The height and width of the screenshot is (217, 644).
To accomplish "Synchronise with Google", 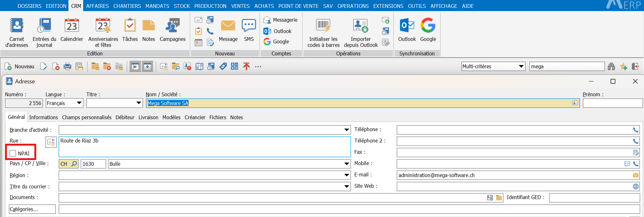I will click(x=428, y=30).
